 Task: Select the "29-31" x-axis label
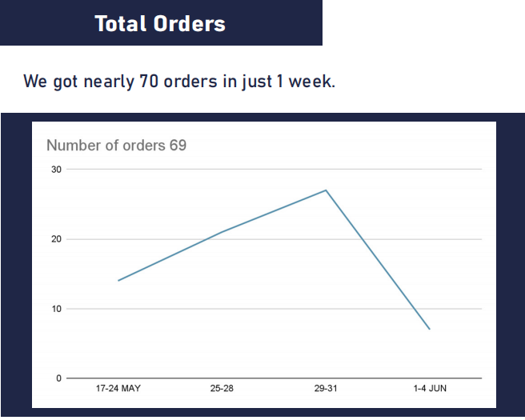[x=326, y=390]
